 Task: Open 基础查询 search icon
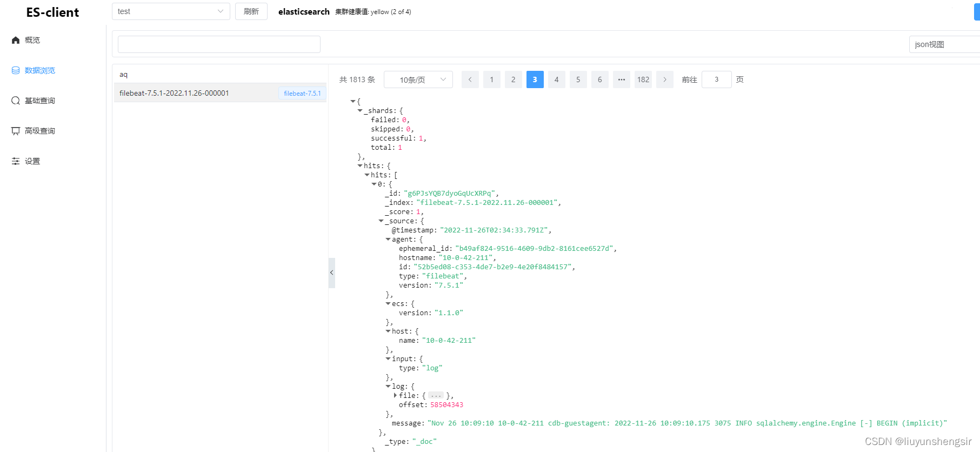16,101
